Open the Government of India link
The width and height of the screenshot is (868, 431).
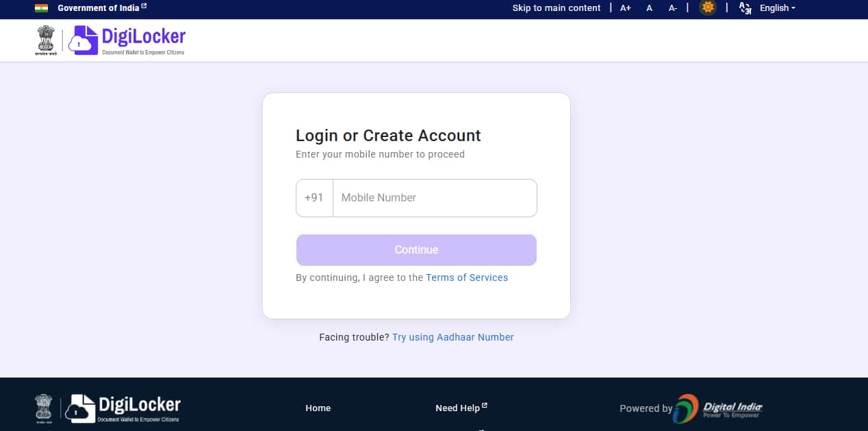pos(102,8)
